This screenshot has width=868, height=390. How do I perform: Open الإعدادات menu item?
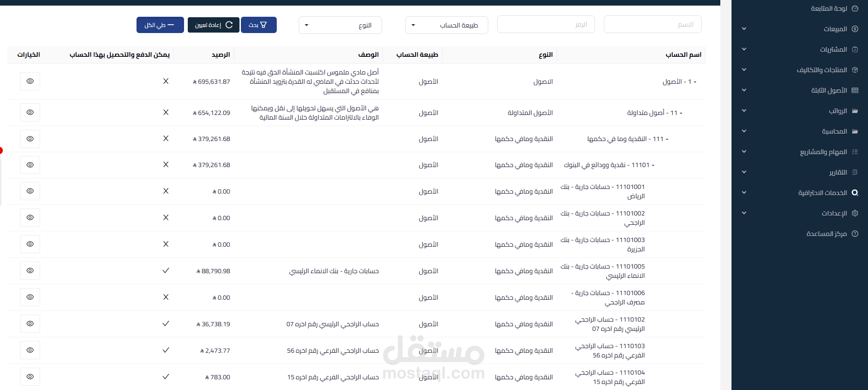click(x=834, y=213)
